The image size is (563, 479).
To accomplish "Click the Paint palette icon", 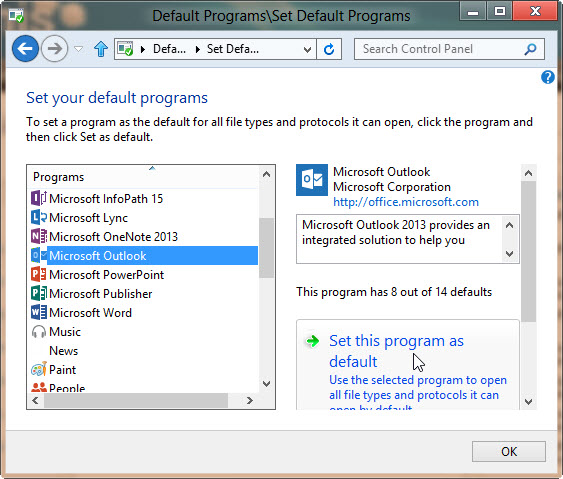I will (x=39, y=369).
